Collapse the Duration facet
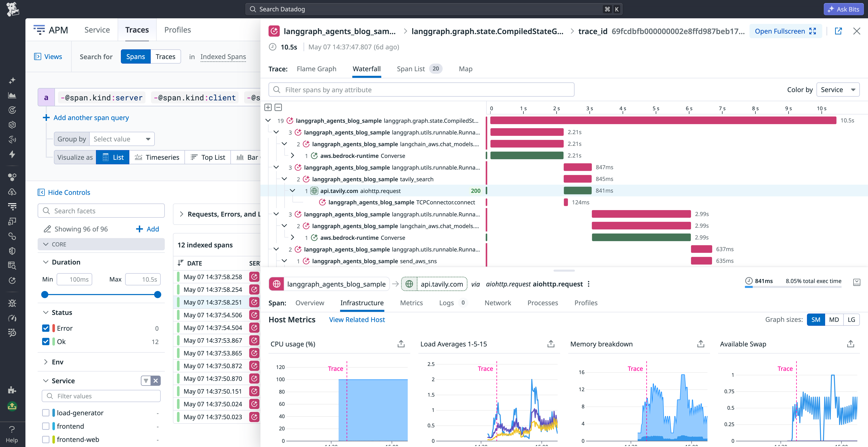This screenshot has width=868, height=447. [x=45, y=262]
